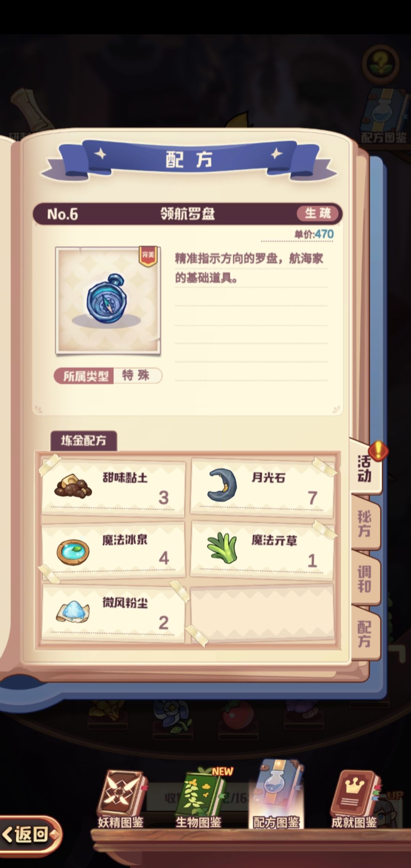Tap the 魔法芹草 green herb icon
The image size is (411, 868).
click(x=222, y=548)
